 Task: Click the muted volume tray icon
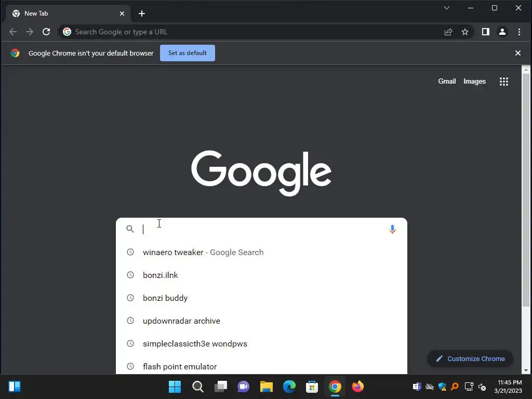click(482, 387)
